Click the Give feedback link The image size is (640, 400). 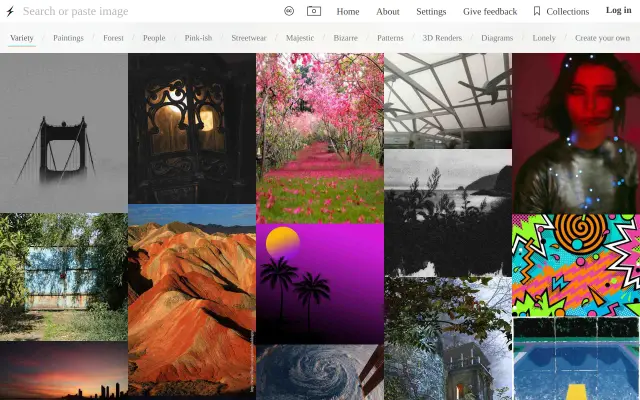[490, 11]
